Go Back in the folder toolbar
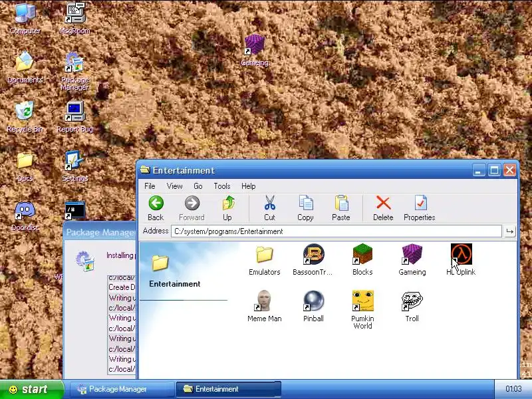Image resolution: width=532 pixels, height=399 pixels. (x=156, y=208)
